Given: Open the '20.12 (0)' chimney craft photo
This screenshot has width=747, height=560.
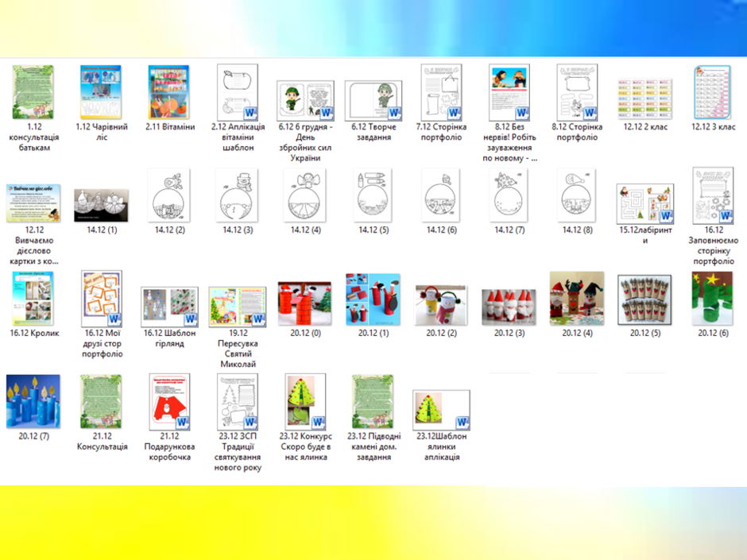Looking at the screenshot, I should [x=305, y=303].
